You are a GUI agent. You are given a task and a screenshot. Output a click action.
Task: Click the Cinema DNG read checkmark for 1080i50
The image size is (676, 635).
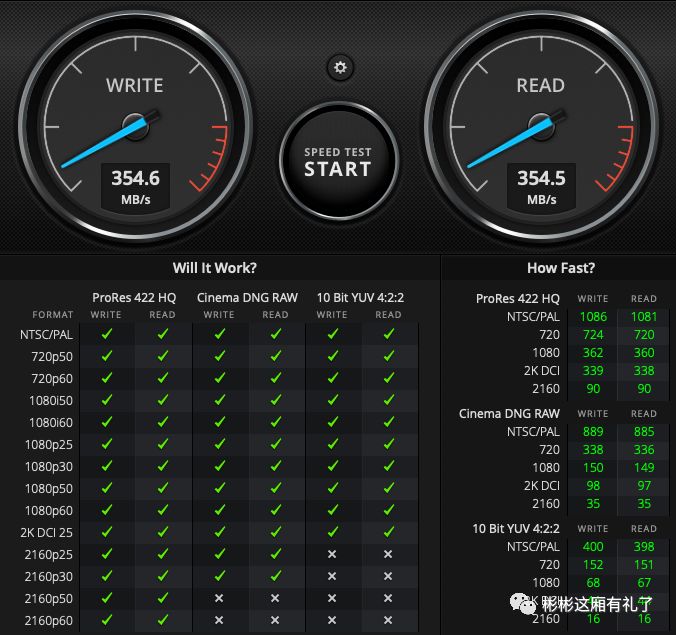(275, 400)
